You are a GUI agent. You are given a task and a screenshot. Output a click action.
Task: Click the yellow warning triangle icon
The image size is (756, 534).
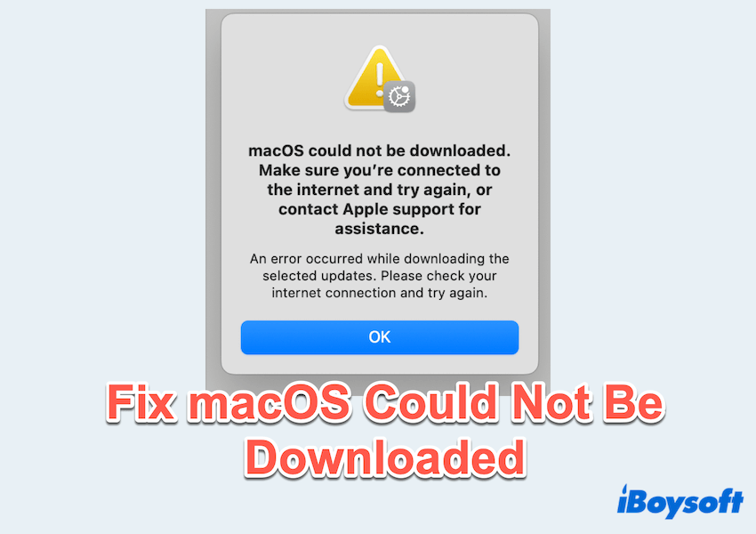pyautogui.click(x=371, y=78)
